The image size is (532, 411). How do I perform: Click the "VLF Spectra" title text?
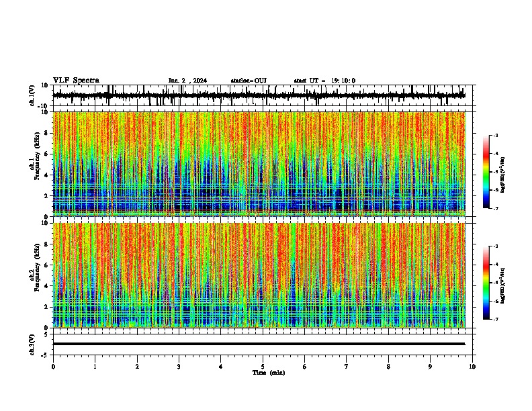point(76,81)
